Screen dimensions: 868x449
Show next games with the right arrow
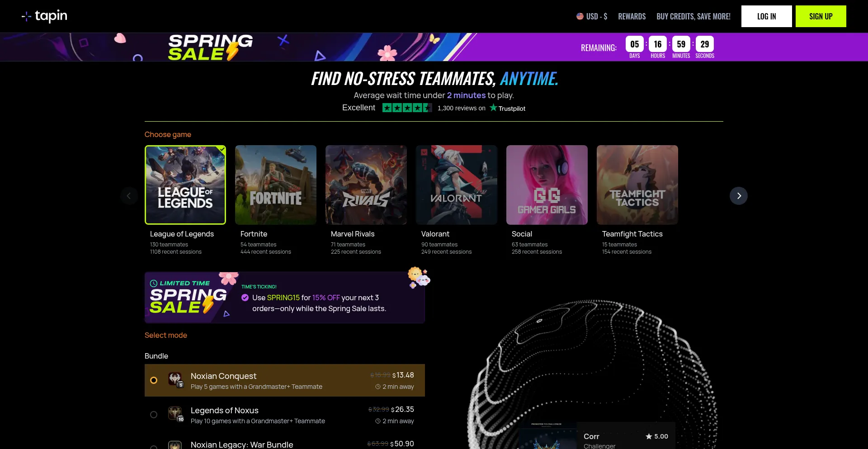(739, 196)
